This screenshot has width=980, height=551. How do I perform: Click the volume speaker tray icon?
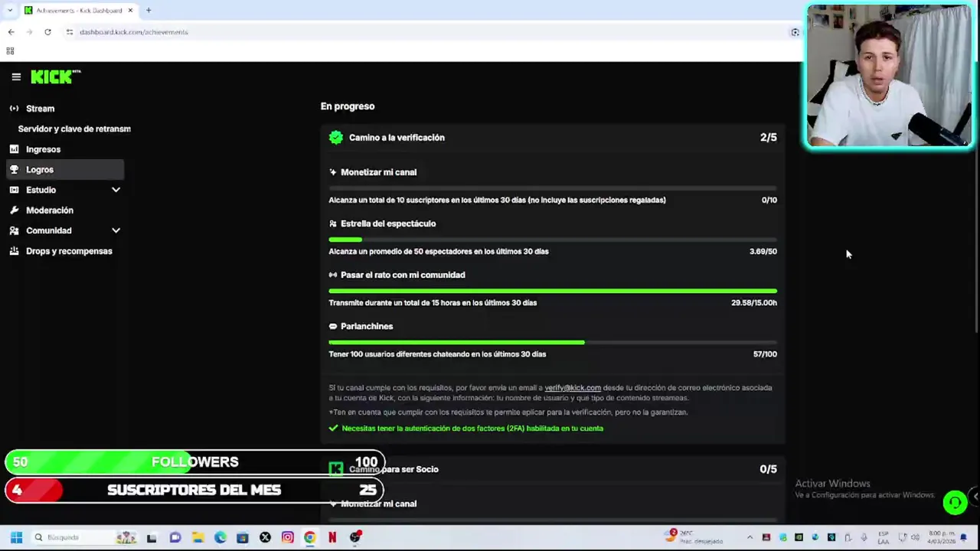[x=915, y=537]
